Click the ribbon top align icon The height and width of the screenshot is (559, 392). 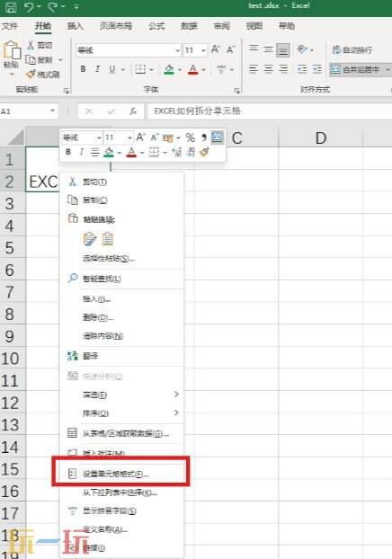(254, 49)
